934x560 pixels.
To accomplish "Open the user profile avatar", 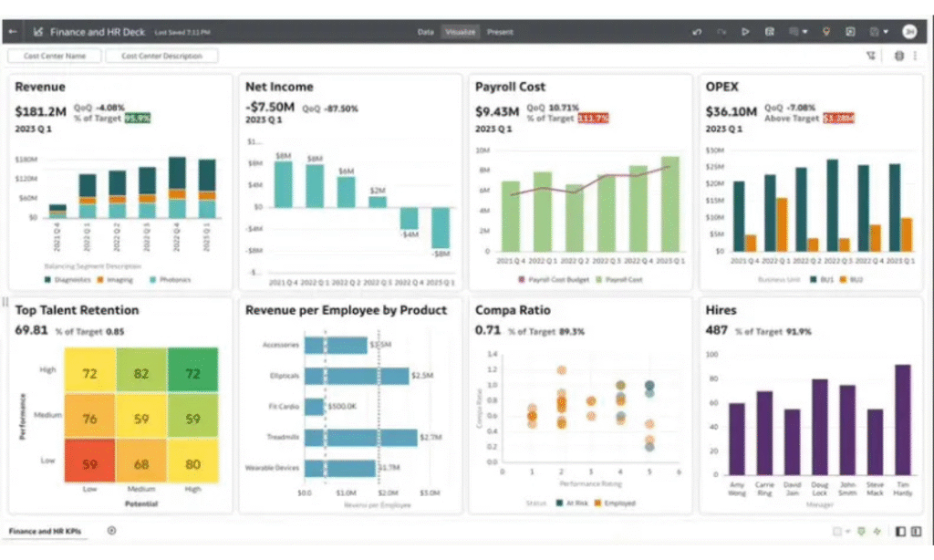I will click(909, 32).
